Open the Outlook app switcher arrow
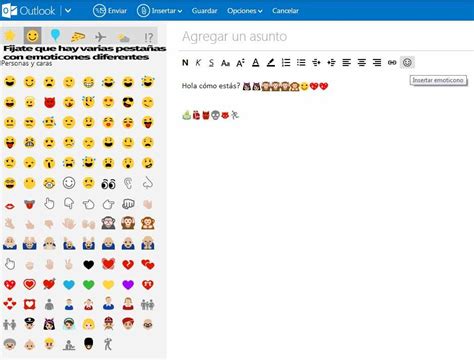The image size is (474, 360). coord(68,11)
